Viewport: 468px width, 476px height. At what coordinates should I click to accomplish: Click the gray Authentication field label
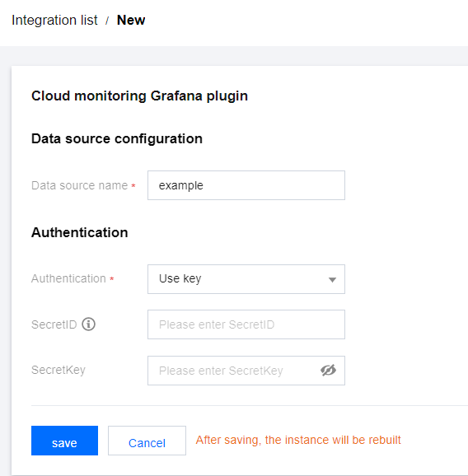pyautogui.click(x=68, y=278)
